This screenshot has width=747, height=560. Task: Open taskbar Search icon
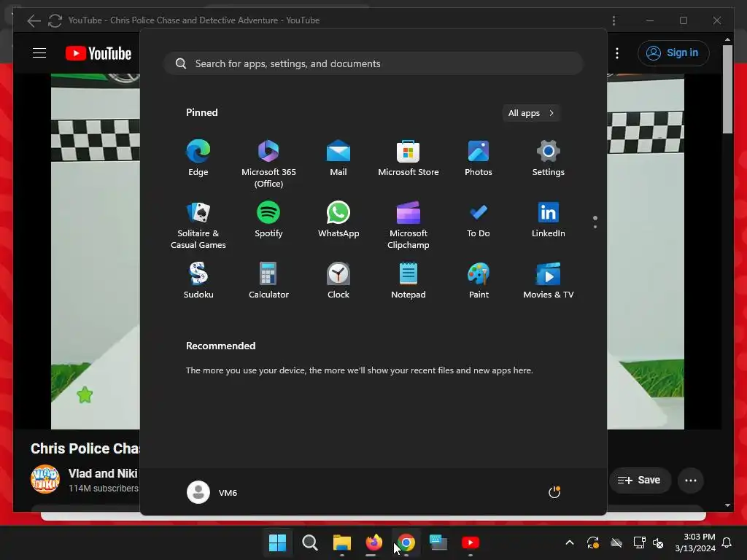click(x=309, y=542)
